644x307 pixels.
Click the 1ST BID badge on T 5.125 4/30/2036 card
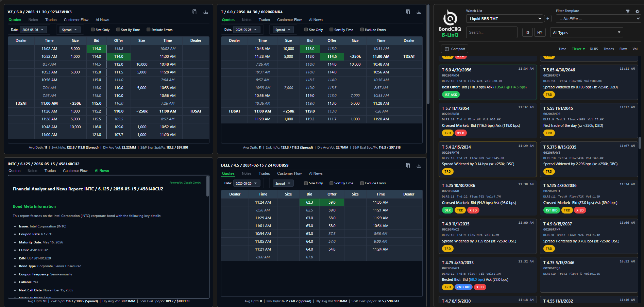(552, 210)
